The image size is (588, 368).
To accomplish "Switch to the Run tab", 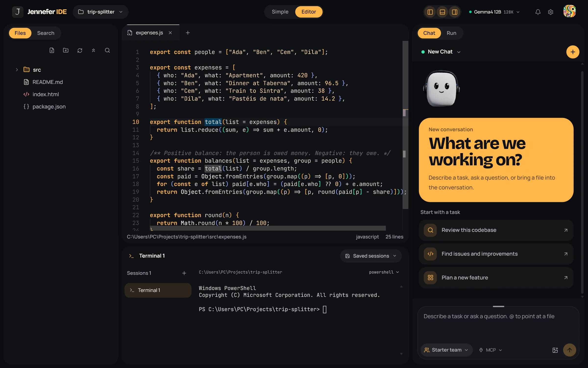I will pos(451,33).
